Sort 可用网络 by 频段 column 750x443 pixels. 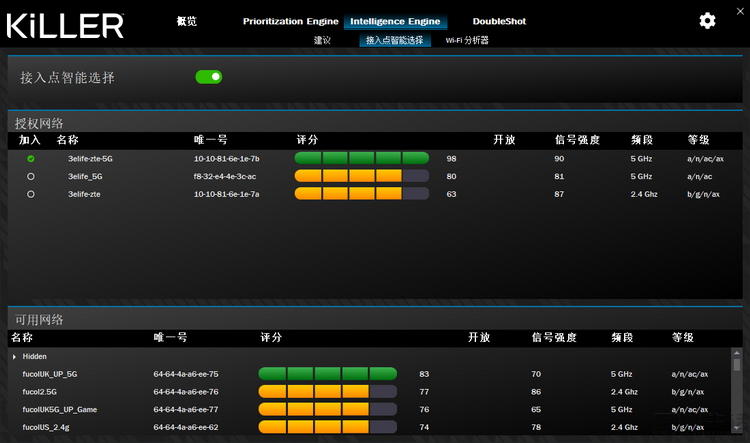(x=622, y=337)
